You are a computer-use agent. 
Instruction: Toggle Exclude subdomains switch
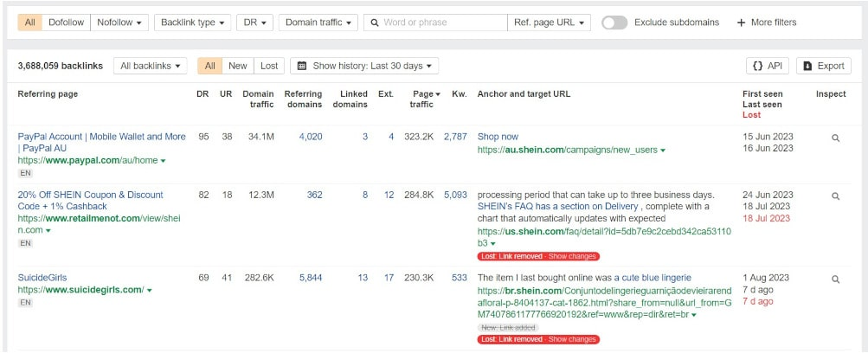614,22
